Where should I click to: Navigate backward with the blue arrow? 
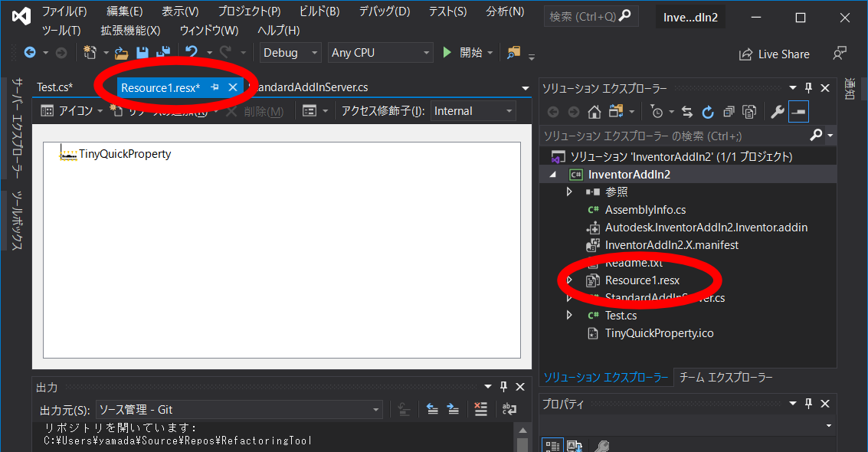pos(30,53)
